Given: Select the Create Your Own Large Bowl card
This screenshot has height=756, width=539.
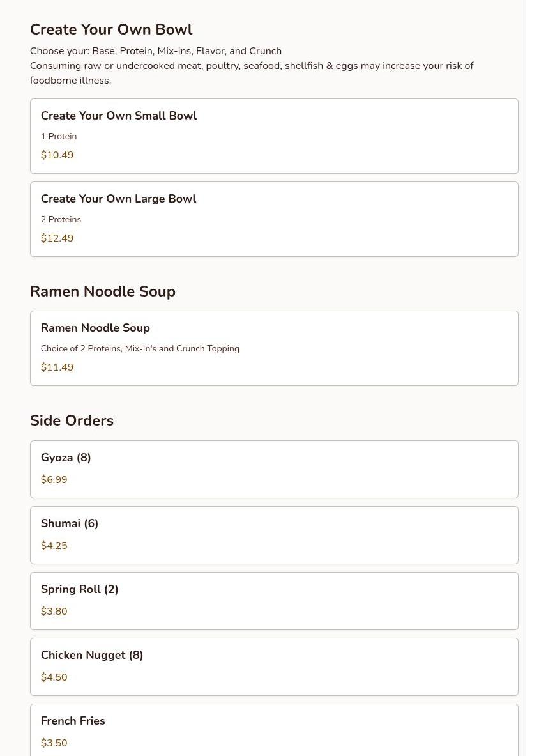Looking at the screenshot, I should (x=274, y=219).
